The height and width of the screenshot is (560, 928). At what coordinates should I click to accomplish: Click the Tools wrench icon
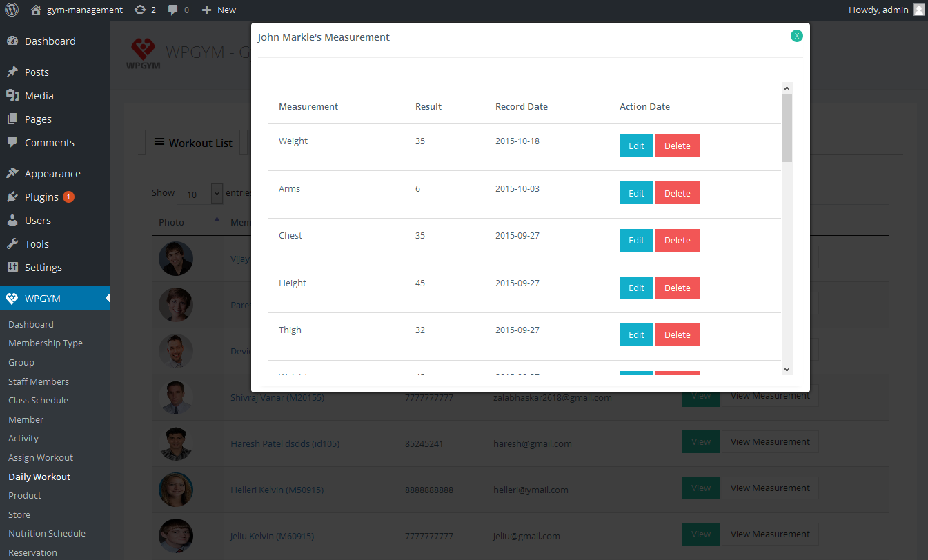point(12,244)
